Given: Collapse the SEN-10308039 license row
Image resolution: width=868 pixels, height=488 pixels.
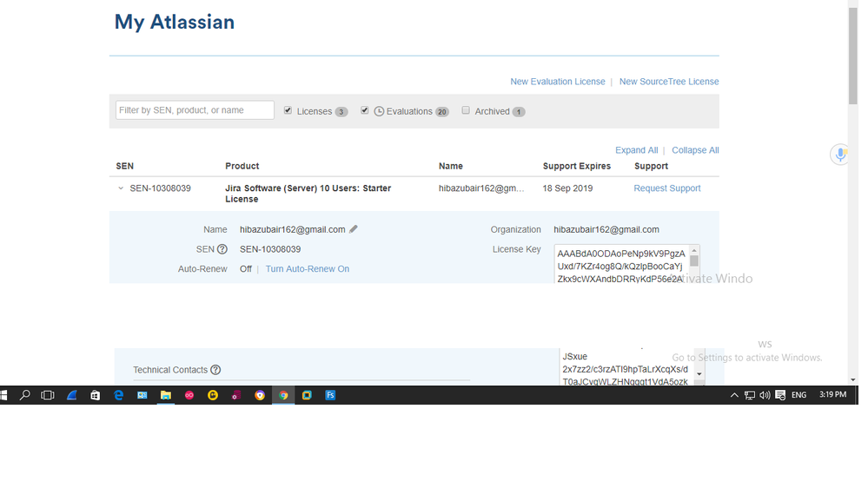Looking at the screenshot, I should 121,188.
